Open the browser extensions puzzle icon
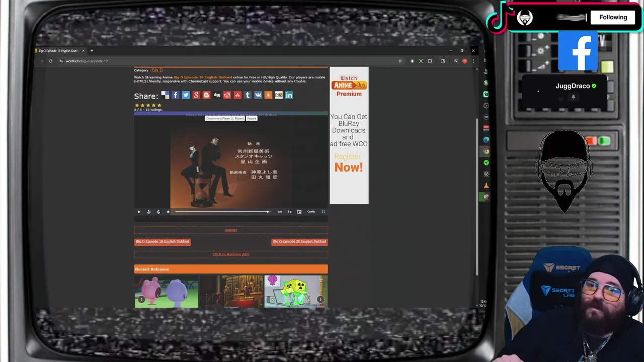Image resolution: width=644 pixels, height=362 pixels. (x=430, y=61)
